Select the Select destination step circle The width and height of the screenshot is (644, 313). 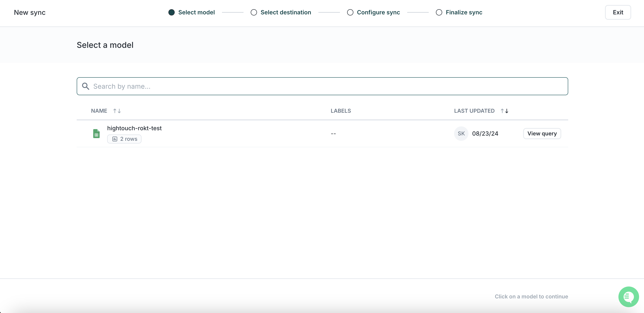(x=254, y=12)
